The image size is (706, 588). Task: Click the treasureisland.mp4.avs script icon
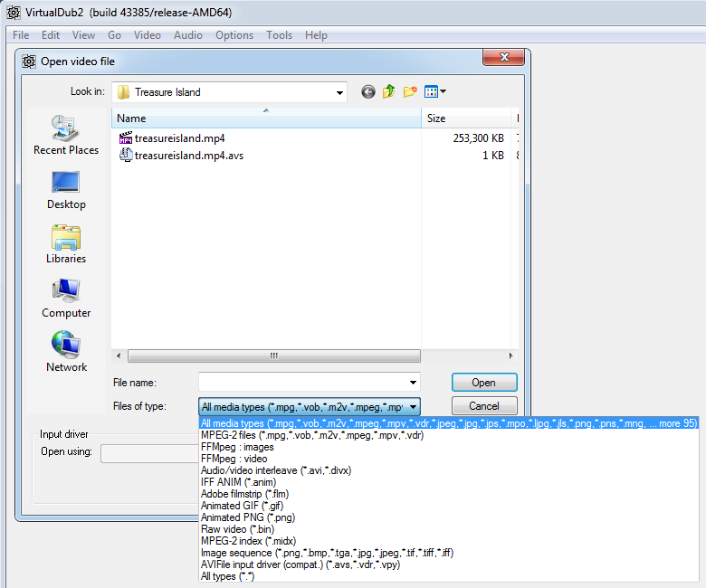(126, 155)
